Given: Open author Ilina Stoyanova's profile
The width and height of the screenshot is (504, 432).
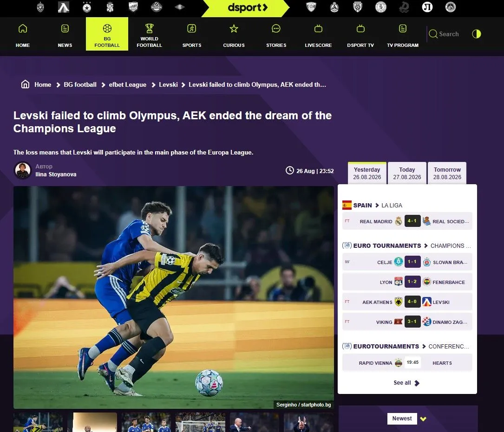Looking at the screenshot, I should (56, 174).
